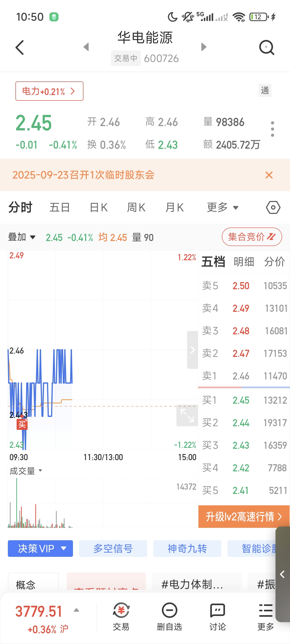Open the three-dot more data menu
290x644 pixels.
coord(272,129)
